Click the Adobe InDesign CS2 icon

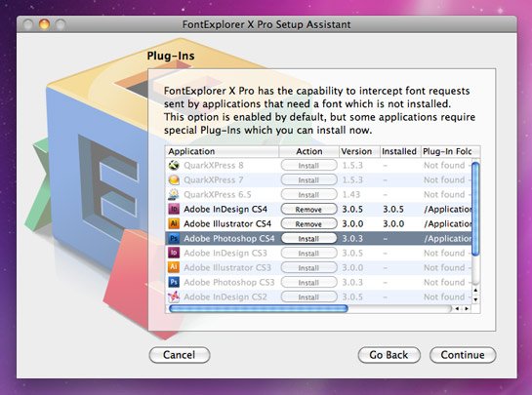tap(174, 296)
